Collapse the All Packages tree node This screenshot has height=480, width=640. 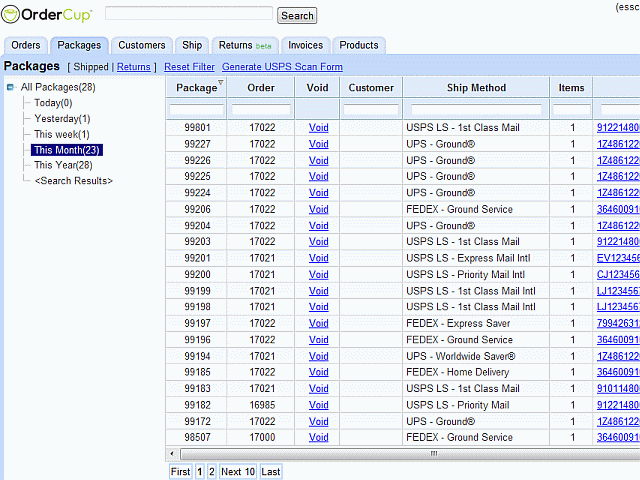(x=10, y=88)
